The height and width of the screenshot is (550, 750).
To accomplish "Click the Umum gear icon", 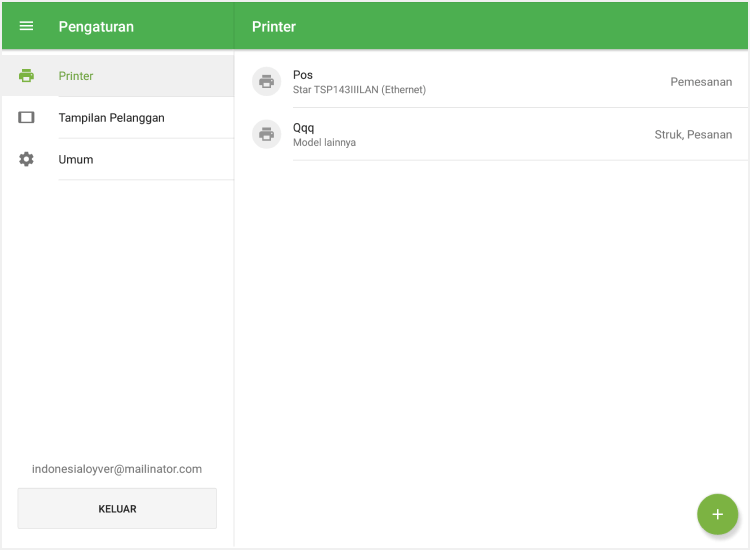I will tap(27, 159).
